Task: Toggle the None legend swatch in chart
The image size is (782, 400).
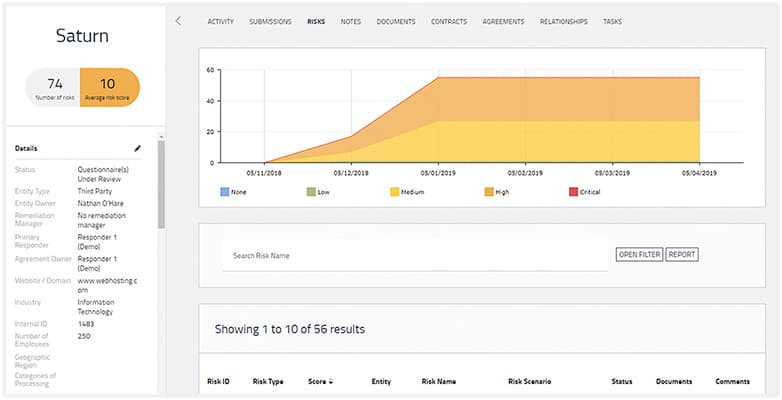Action: pyautogui.click(x=223, y=191)
